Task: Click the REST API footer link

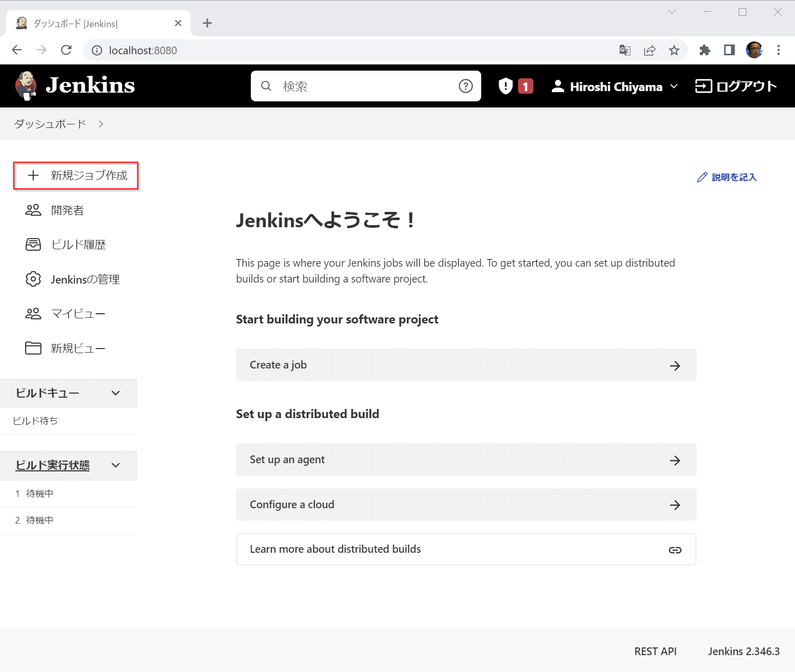Action: tap(655, 652)
